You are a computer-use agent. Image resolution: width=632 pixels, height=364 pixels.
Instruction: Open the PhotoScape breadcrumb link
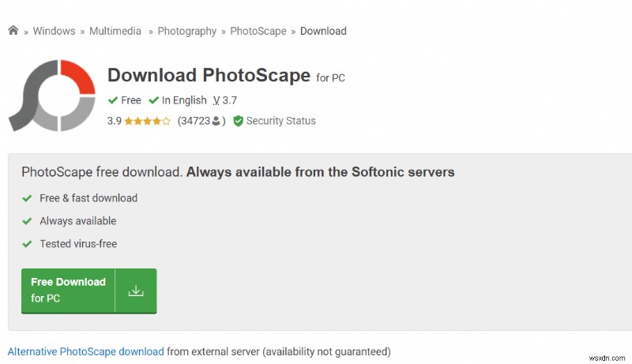pyautogui.click(x=260, y=31)
